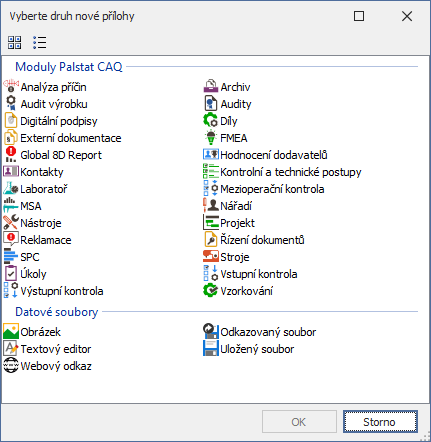Select the Kontrolní a technické postupy icon
Image resolution: width=431 pixels, height=442 pixels.
click(211, 172)
